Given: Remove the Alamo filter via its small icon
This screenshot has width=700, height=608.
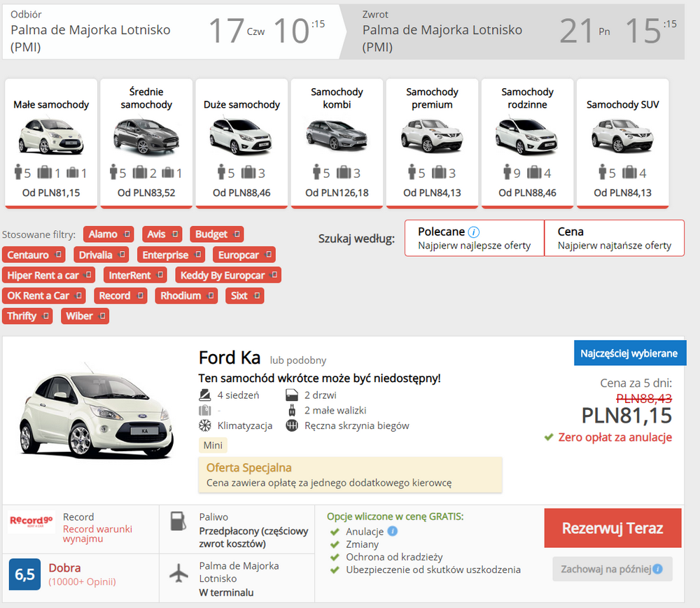Looking at the screenshot, I should pos(127,234).
